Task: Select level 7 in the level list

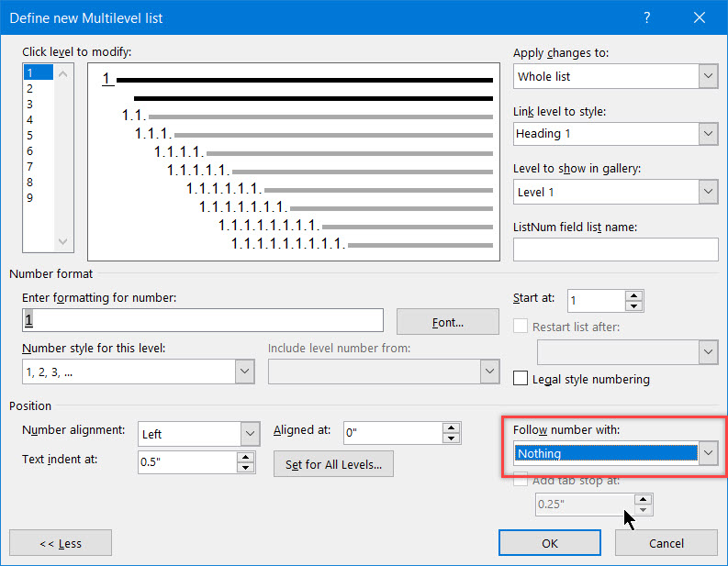Action: [39, 167]
